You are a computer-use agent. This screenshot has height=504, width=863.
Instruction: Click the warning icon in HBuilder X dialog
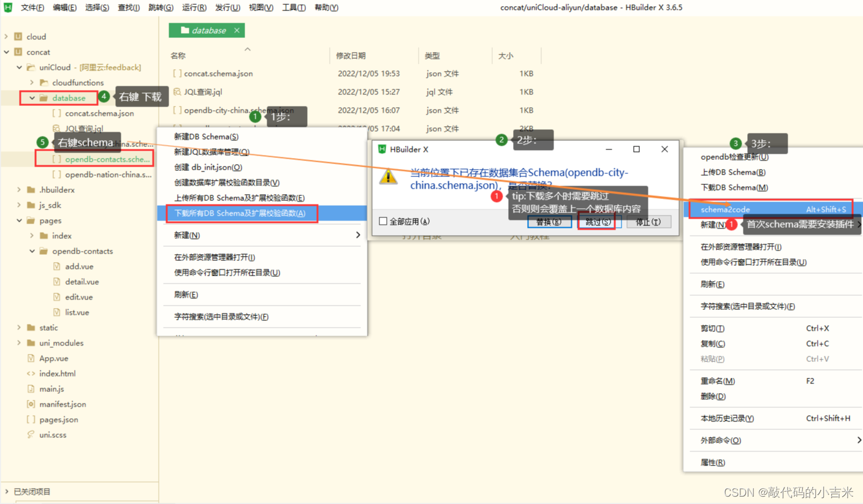(x=388, y=176)
